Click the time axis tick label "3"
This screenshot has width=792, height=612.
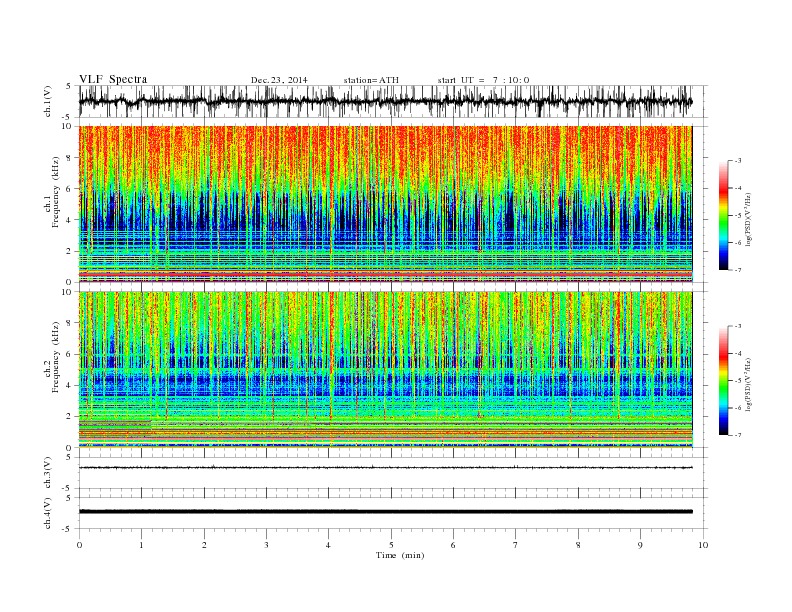[266, 545]
